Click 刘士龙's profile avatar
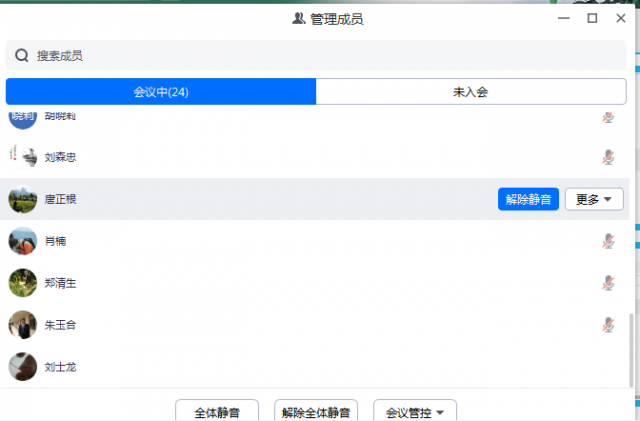The width and height of the screenshot is (640, 421). coord(23,367)
